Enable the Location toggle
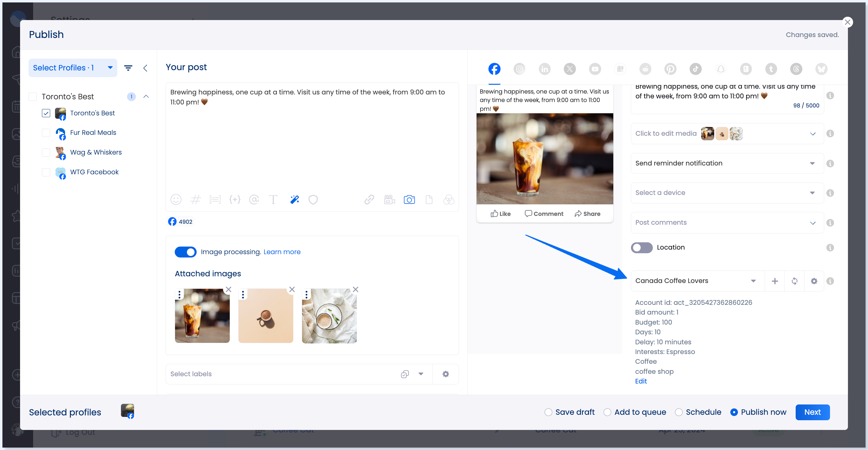The image size is (868, 450). 642,247
